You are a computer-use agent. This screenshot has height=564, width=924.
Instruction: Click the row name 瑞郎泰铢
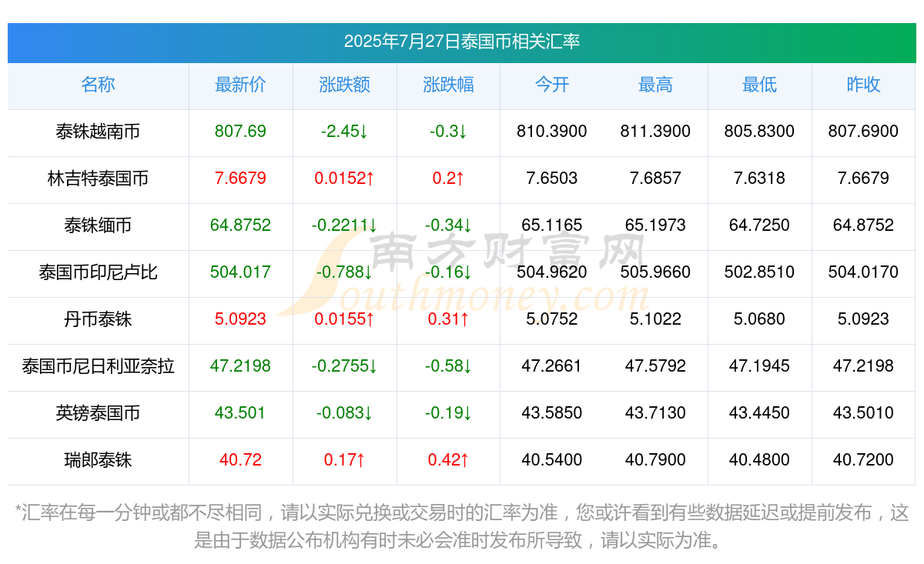click(98, 460)
